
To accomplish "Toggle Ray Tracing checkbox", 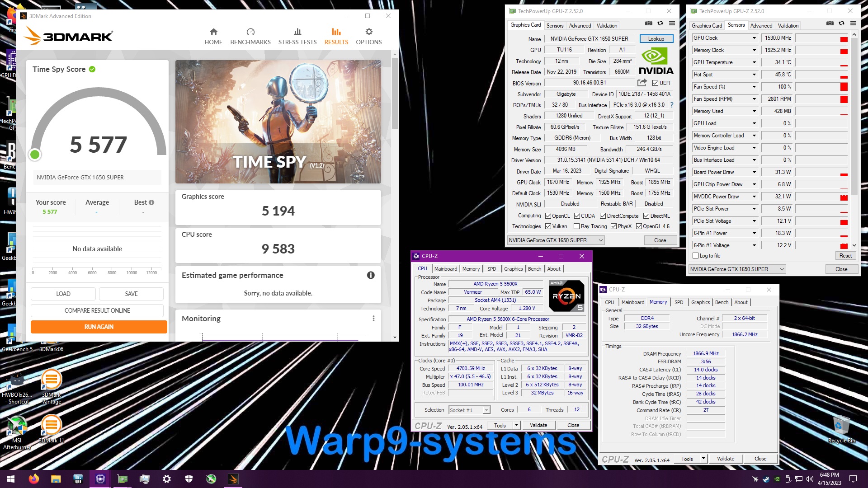I will click(576, 226).
